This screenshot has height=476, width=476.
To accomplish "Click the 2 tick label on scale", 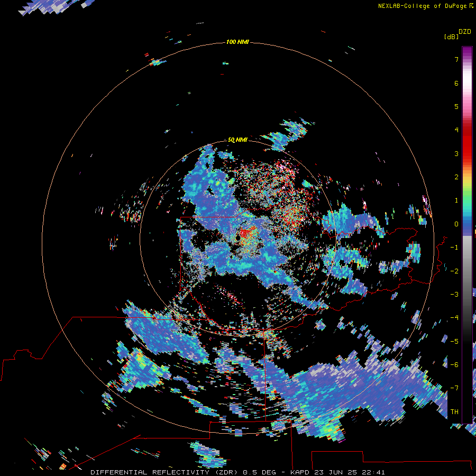I will tap(456, 177).
